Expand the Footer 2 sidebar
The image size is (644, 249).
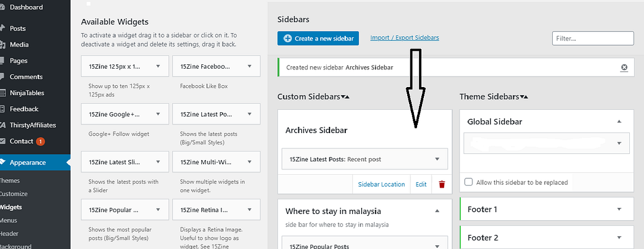[619, 237]
